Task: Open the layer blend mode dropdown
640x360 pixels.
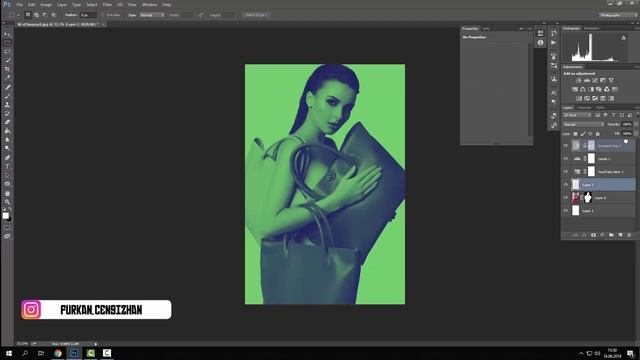Action: click(x=583, y=124)
